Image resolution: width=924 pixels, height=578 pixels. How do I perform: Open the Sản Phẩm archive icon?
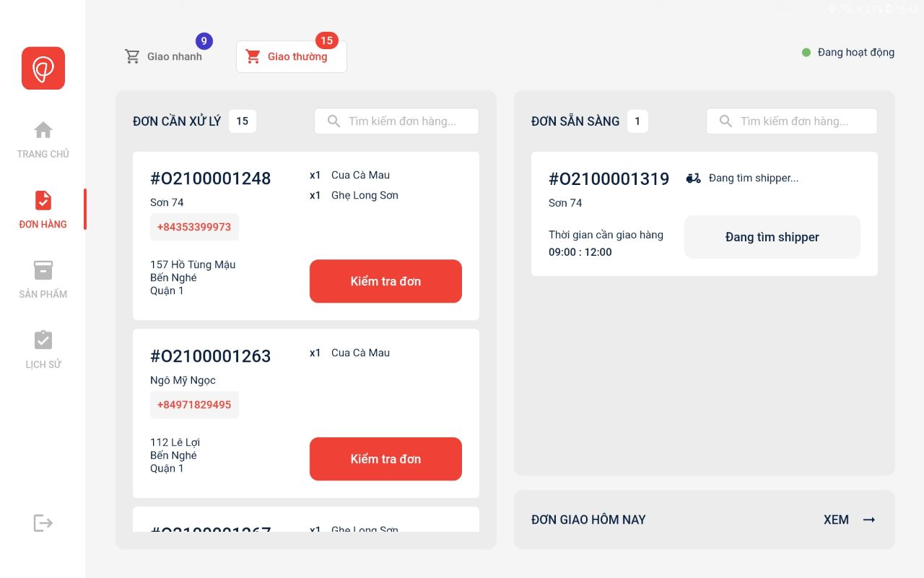click(43, 270)
